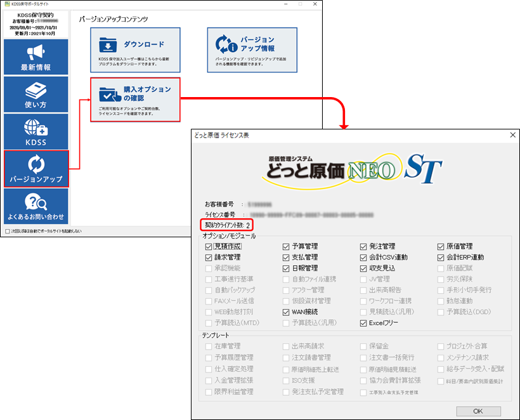
Task: Click the 勤怠連動 checkbox
Action: coord(440,301)
